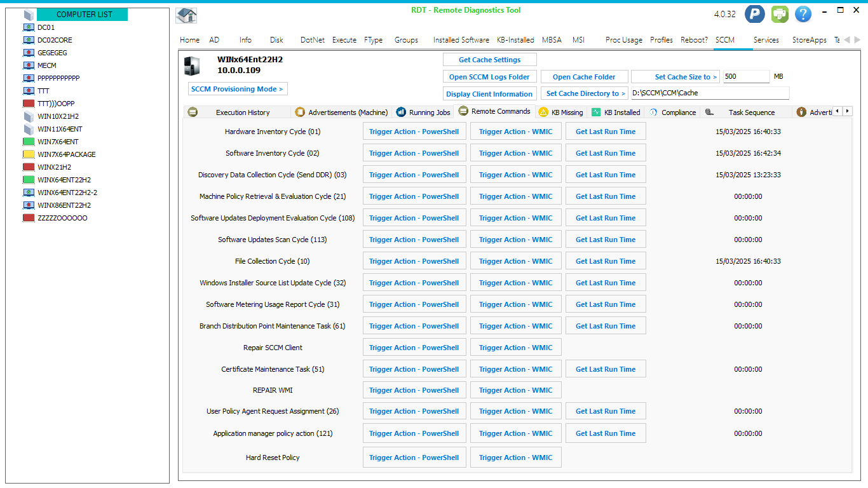Click the KB Installed green icon

coord(596,112)
